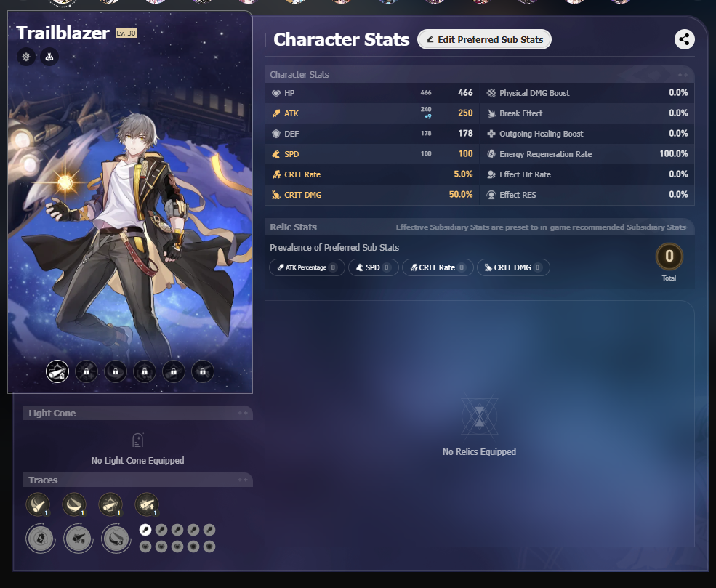Click the Physical element icon under Trailblazer
This screenshot has width=716, height=588.
[x=26, y=57]
